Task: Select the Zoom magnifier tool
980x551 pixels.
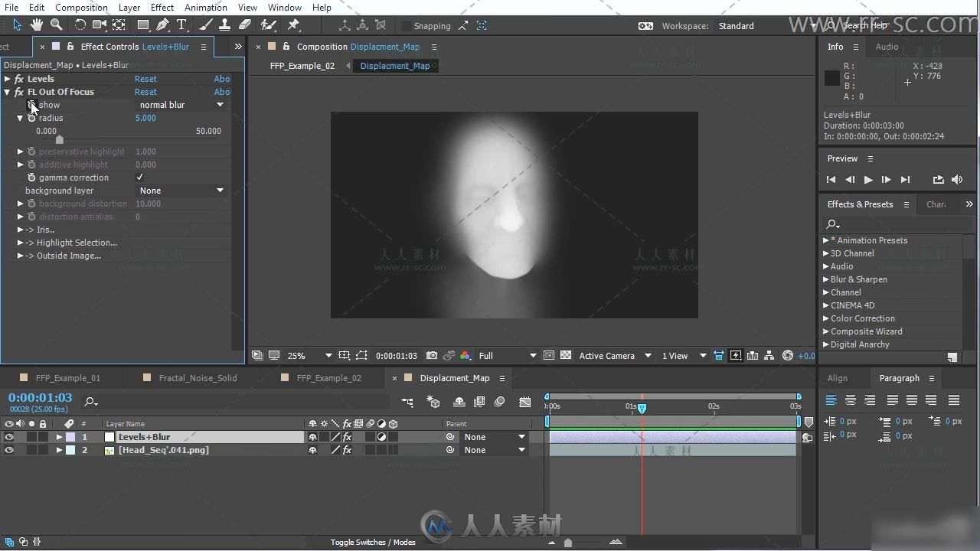Action: [x=57, y=25]
